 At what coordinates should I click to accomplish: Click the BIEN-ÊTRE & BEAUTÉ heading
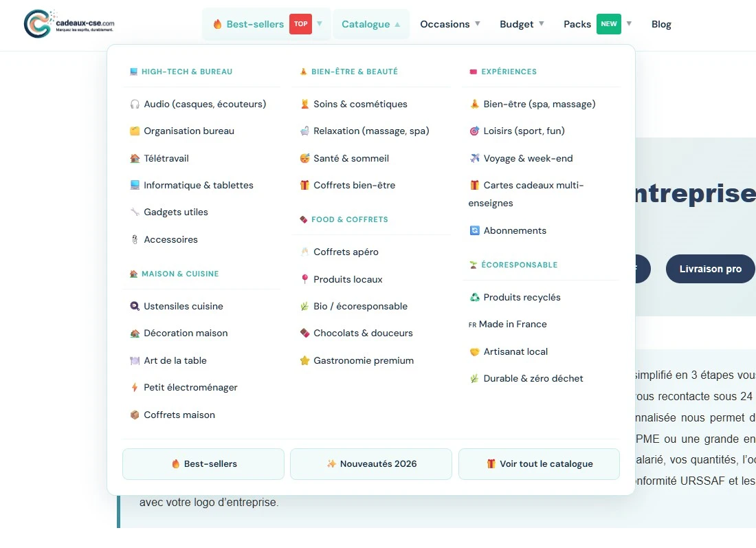coord(355,72)
